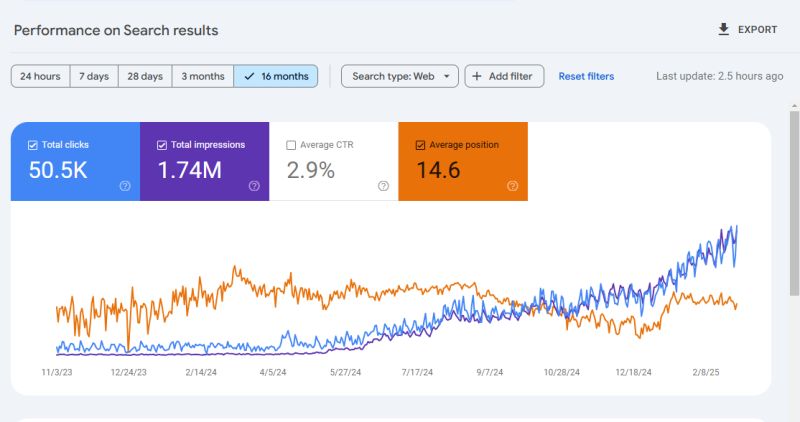Select the 3 months date range
The height and width of the screenshot is (422, 800).
[x=203, y=76]
